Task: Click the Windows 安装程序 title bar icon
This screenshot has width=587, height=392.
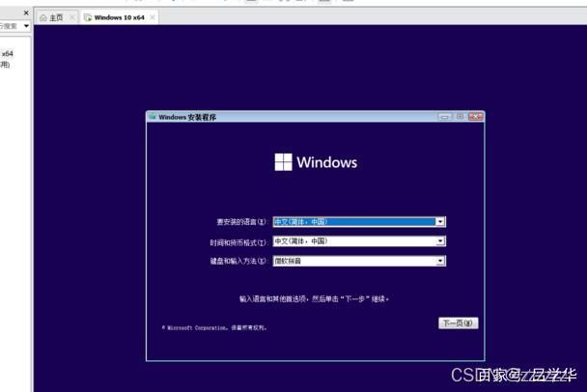Action: tap(153, 117)
